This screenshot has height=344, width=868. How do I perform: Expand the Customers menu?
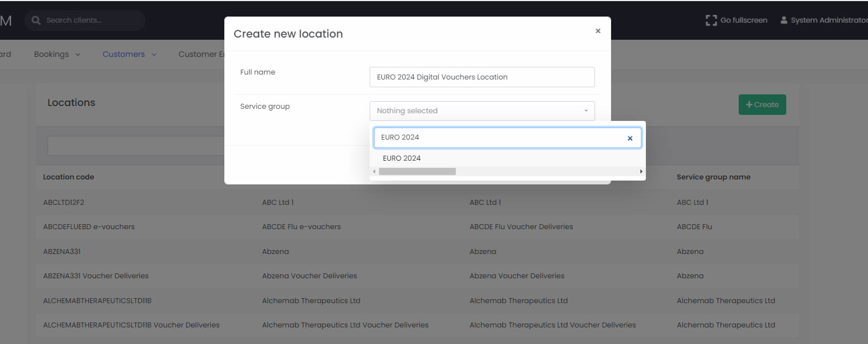(129, 54)
